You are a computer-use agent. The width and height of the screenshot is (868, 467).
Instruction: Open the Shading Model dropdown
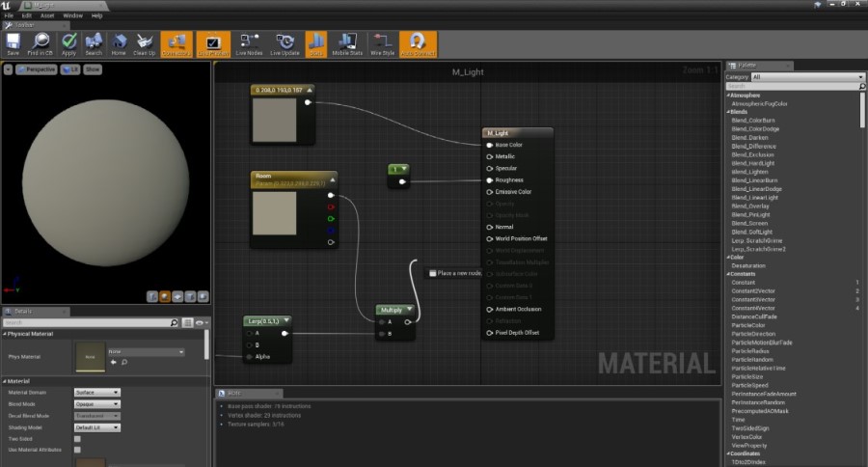(x=96, y=426)
